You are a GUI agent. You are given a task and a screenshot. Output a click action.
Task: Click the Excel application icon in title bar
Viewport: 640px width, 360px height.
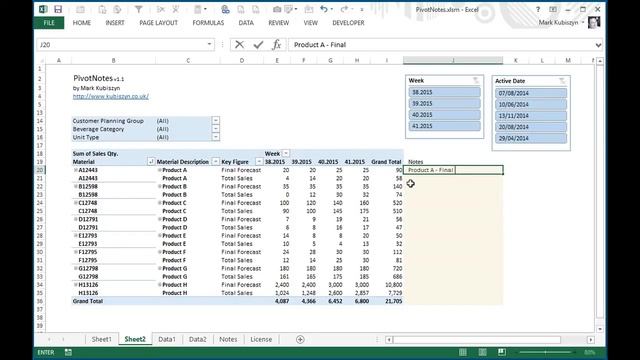[43, 9]
